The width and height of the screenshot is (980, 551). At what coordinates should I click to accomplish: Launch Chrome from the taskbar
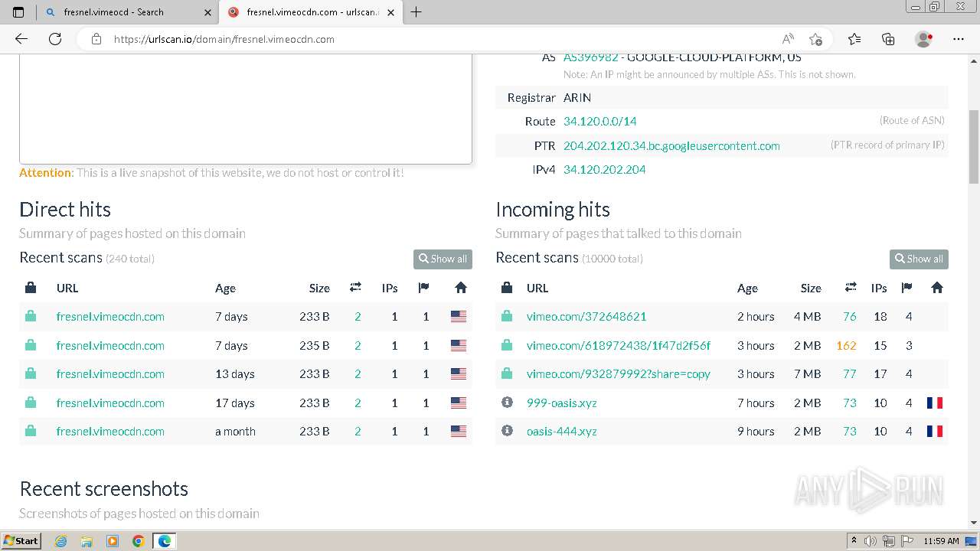(138, 540)
